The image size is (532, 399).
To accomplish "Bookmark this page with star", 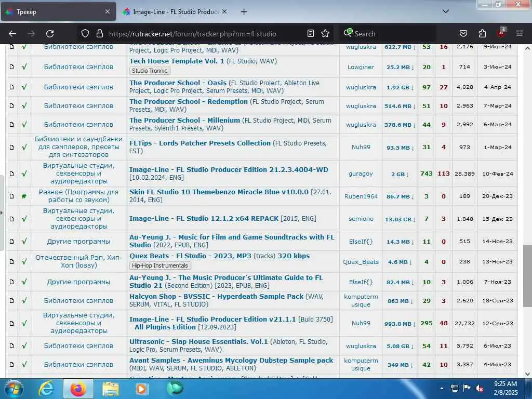I will click(325, 33).
